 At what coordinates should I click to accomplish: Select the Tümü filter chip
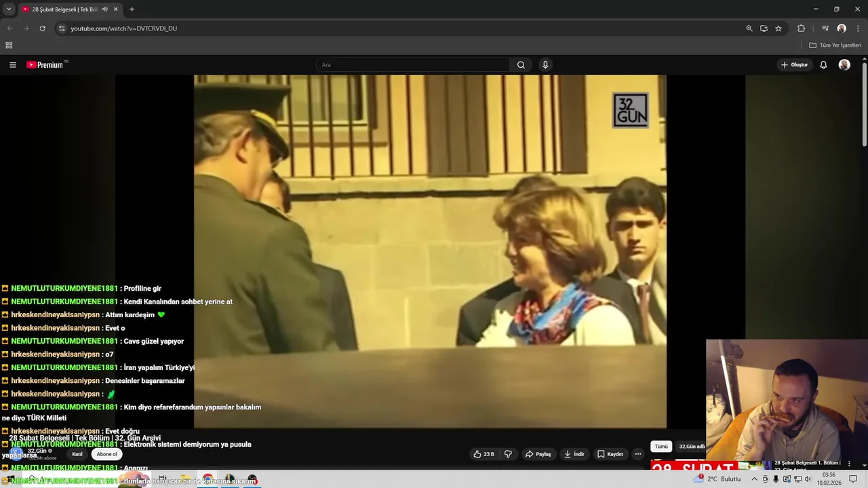pos(661,447)
